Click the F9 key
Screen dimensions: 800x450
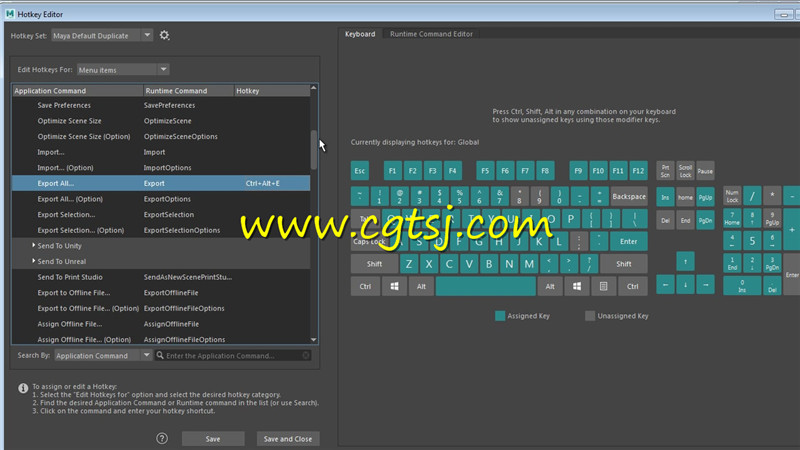578,171
